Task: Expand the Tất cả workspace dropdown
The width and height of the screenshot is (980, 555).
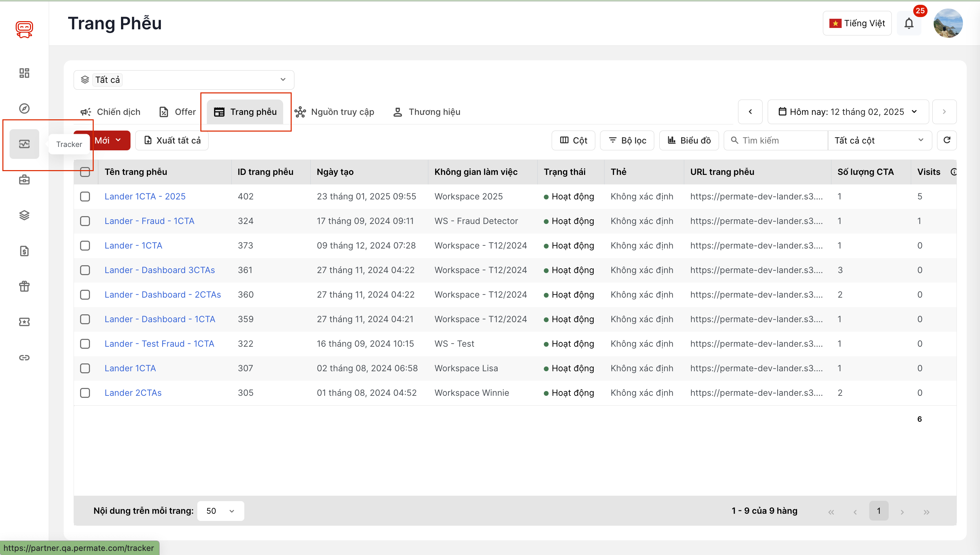Action: tap(184, 80)
